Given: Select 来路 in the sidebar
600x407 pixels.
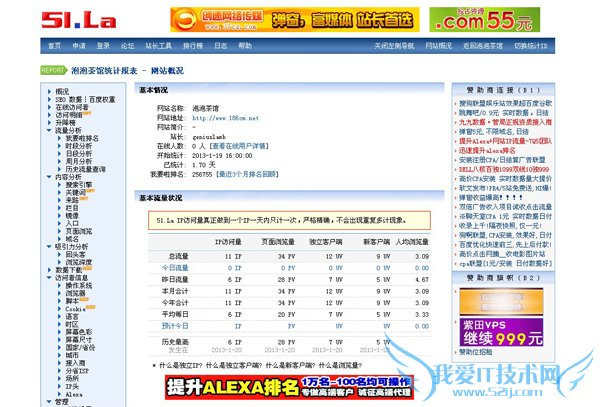Looking at the screenshot, I should click(x=72, y=200).
